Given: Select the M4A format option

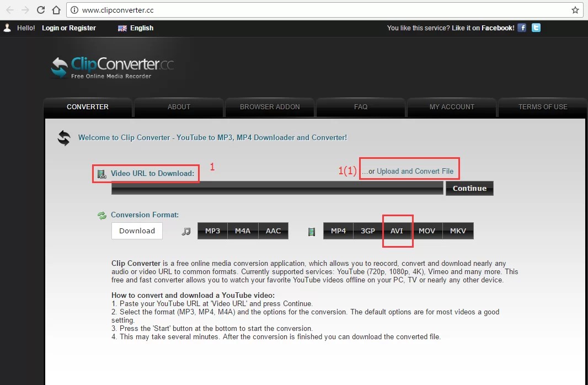Looking at the screenshot, I should click(243, 231).
